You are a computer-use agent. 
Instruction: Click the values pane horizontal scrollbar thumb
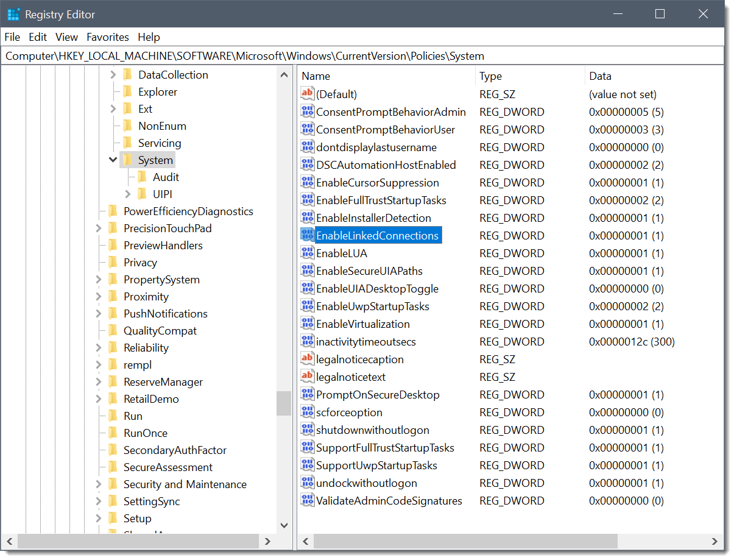[466, 541]
